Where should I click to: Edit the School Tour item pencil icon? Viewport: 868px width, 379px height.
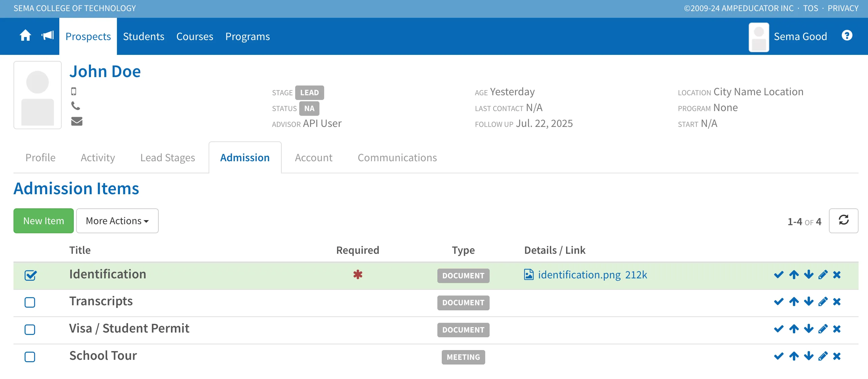pos(823,356)
